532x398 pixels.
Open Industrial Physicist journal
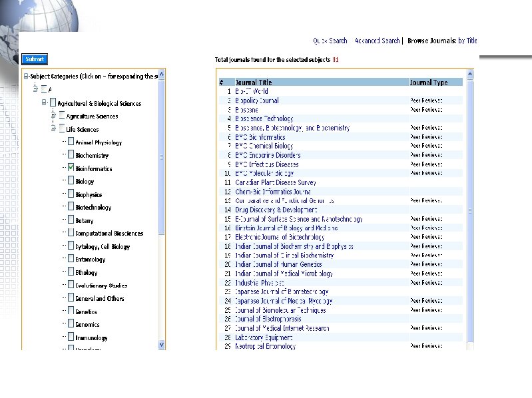(260, 283)
